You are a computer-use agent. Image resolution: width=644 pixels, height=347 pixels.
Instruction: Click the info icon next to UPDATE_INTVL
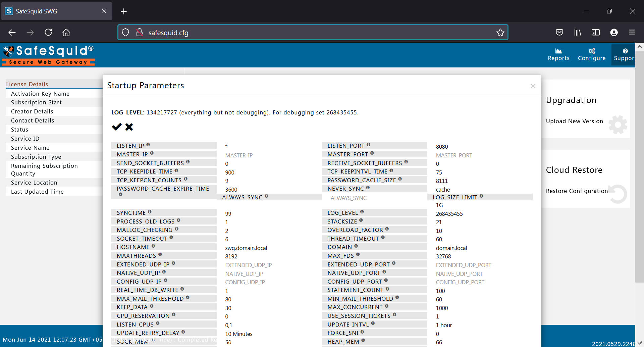pyautogui.click(x=373, y=323)
